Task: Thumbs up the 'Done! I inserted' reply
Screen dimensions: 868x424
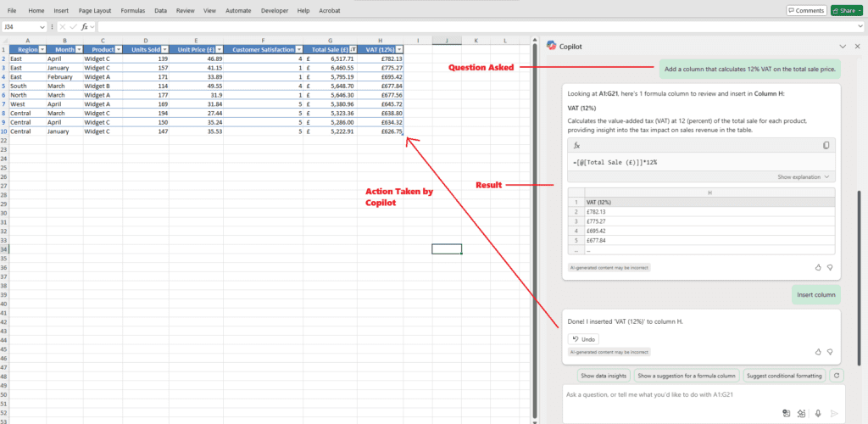Action: coord(818,351)
